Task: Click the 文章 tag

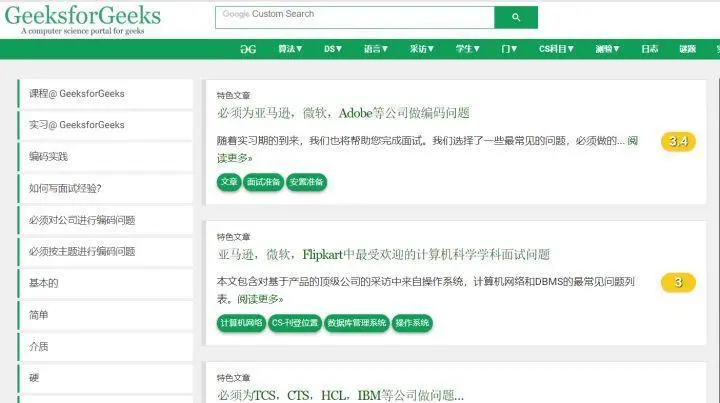Action: click(229, 182)
